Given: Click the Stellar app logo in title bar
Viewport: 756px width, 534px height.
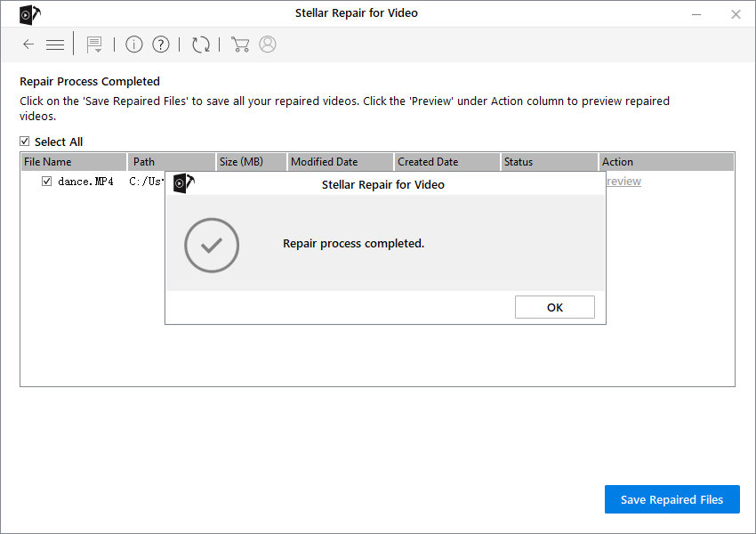Looking at the screenshot, I should coord(30,14).
